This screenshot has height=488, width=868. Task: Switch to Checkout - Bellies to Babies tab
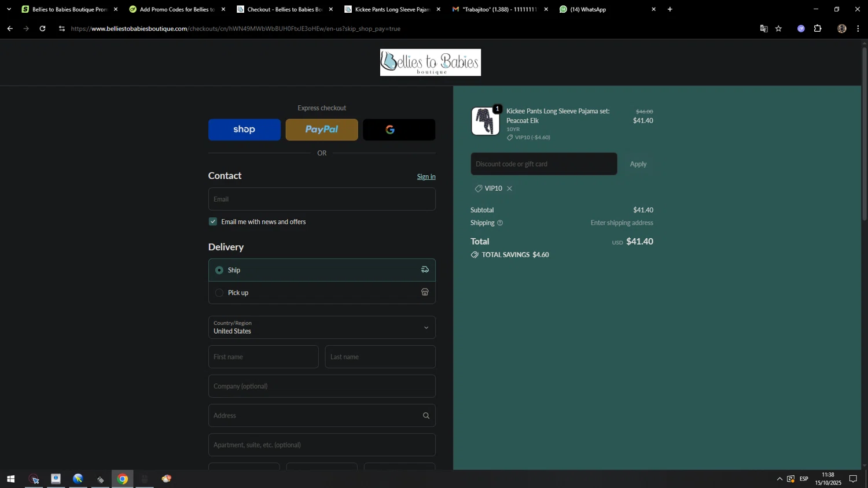284,9
